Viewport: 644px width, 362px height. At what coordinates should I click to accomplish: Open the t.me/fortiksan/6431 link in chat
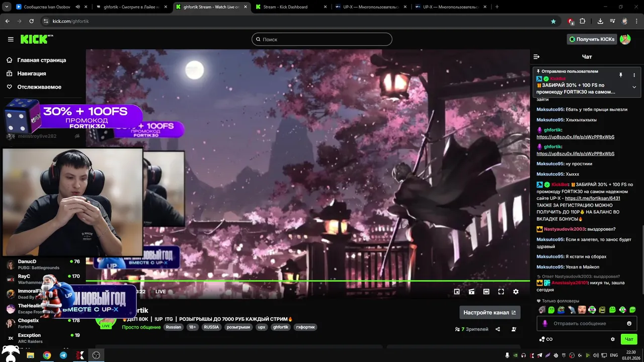[592, 198]
